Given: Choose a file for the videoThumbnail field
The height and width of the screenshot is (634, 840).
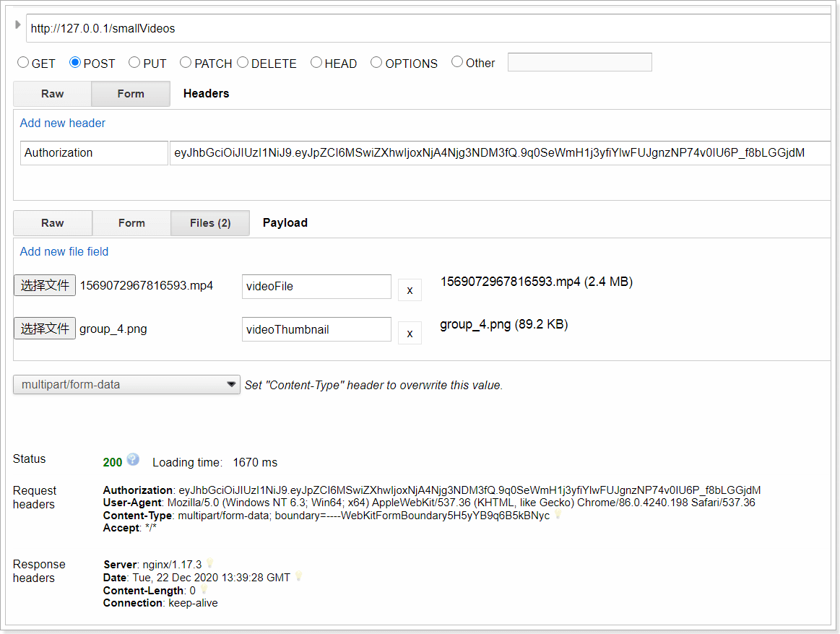Looking at the screenshot, I should [x=45, y=329].
